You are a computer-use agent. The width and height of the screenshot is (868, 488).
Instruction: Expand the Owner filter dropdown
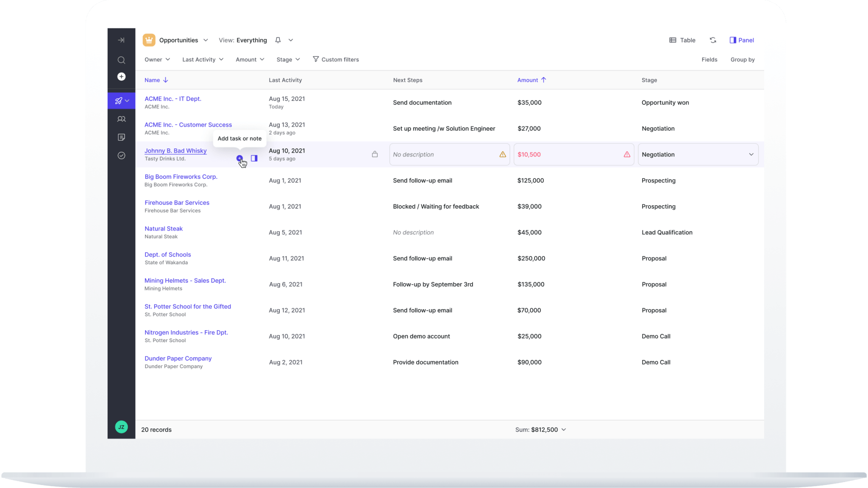pos(157,59)
